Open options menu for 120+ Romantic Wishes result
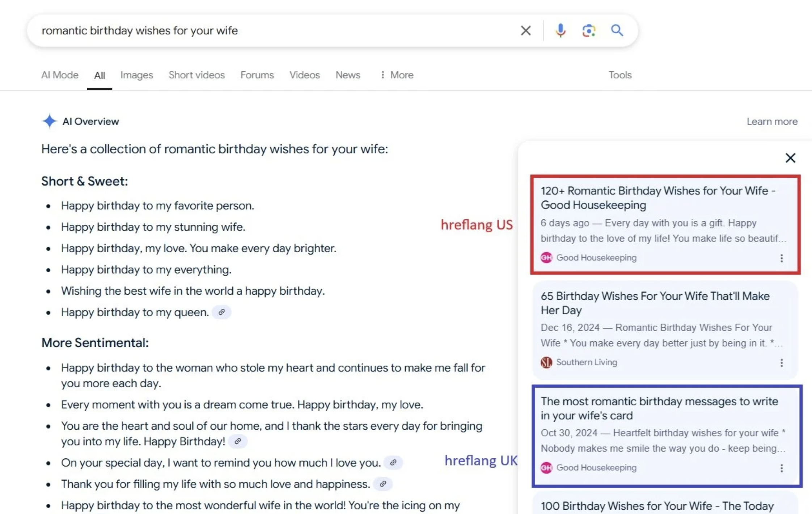812x514 pixels. coord(782,258)
